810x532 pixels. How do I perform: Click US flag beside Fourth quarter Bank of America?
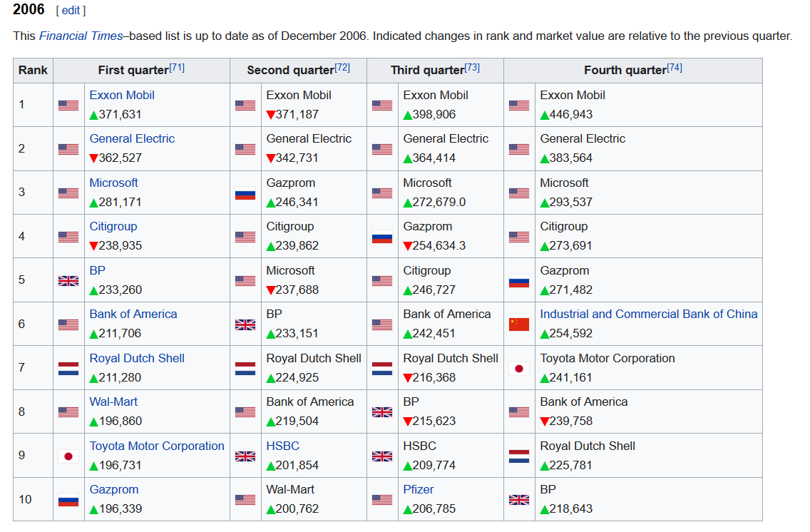pyautogui.click(x=518, y=412)
